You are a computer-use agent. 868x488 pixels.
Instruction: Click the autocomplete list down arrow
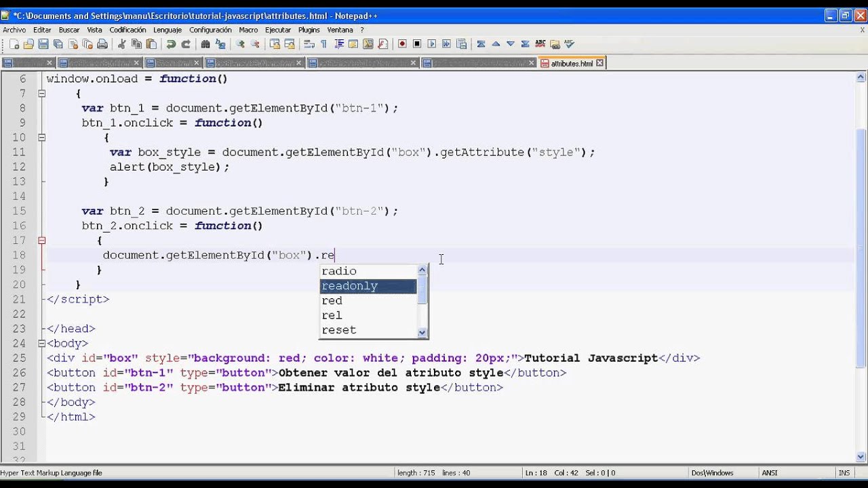pos(422,332)
